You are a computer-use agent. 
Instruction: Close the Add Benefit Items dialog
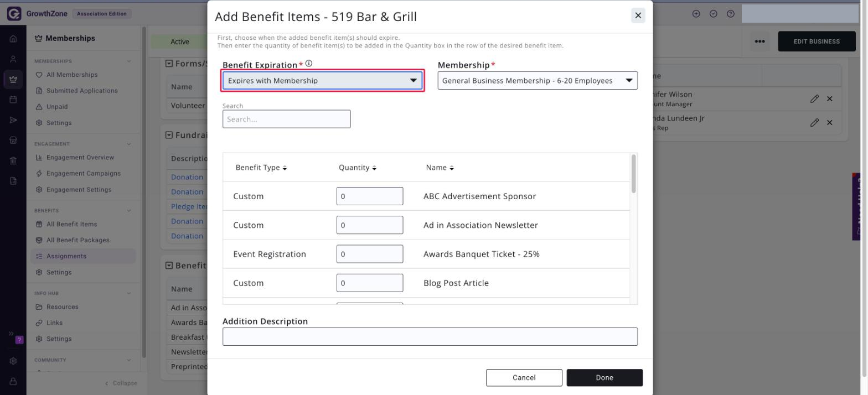[638, 15]
